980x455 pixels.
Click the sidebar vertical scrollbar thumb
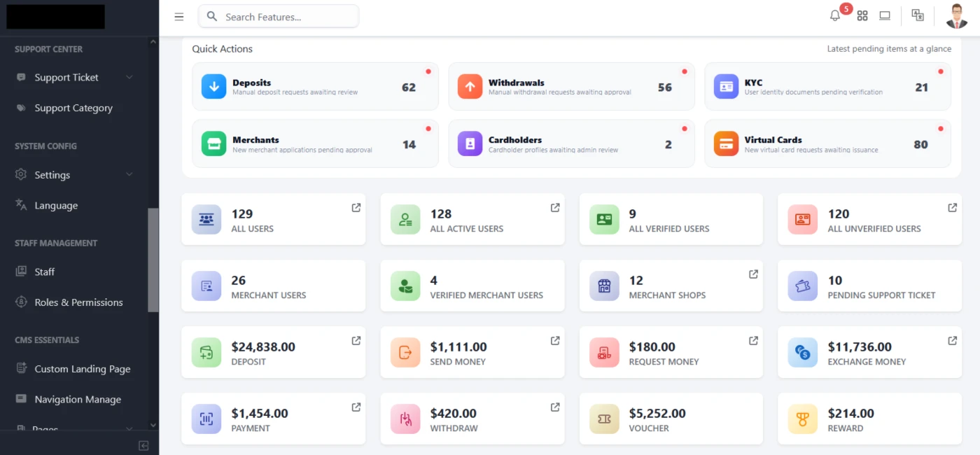tap(153, 260)
